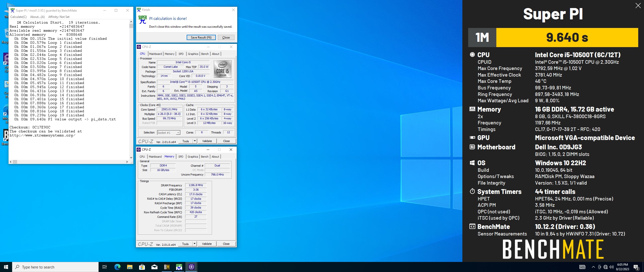The height and width of the screenshot is (272, 644).
Task: Click the taskbar search box
Action: [x=55, y=267]
